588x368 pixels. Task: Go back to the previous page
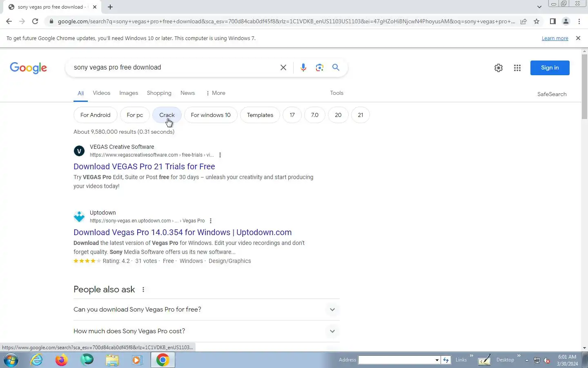click(x=9, y=21)
